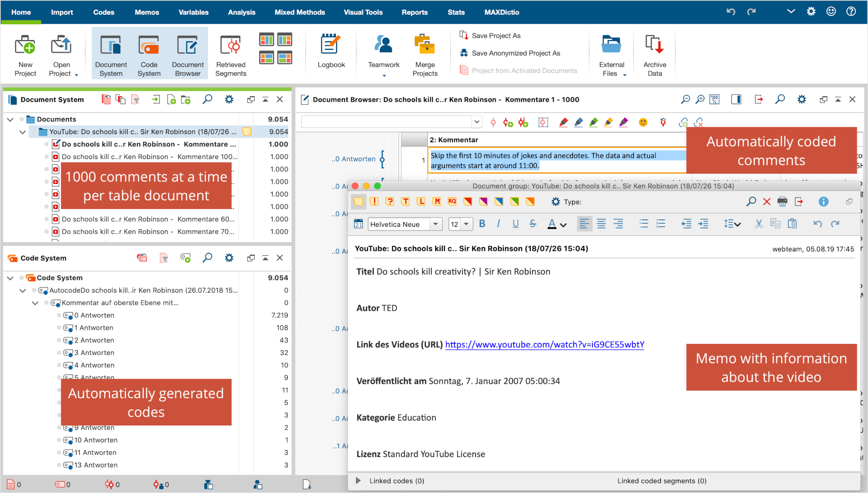Switch to the Visual Tools tab
Image resolution: width=868 pixels, height=493 pixels.
tap(363, 12)
